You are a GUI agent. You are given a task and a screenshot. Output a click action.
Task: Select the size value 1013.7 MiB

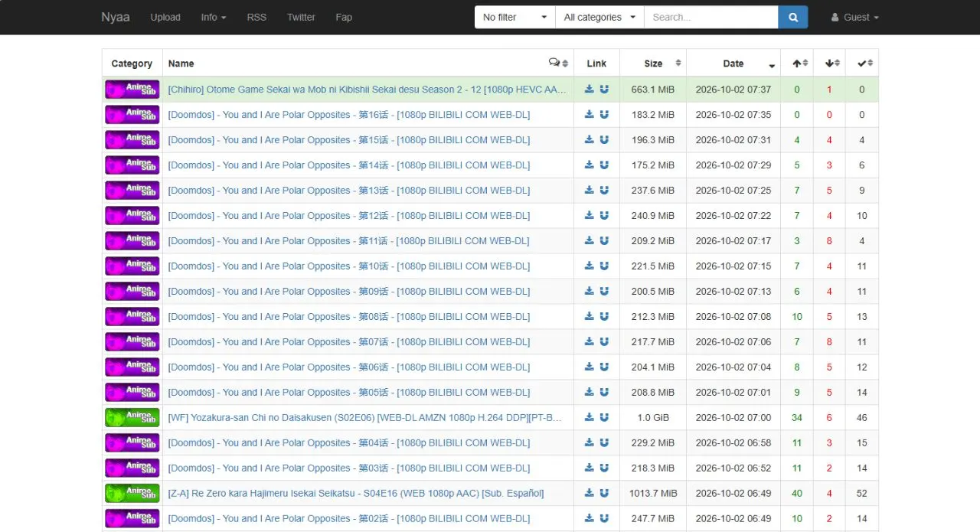(653, 494)
